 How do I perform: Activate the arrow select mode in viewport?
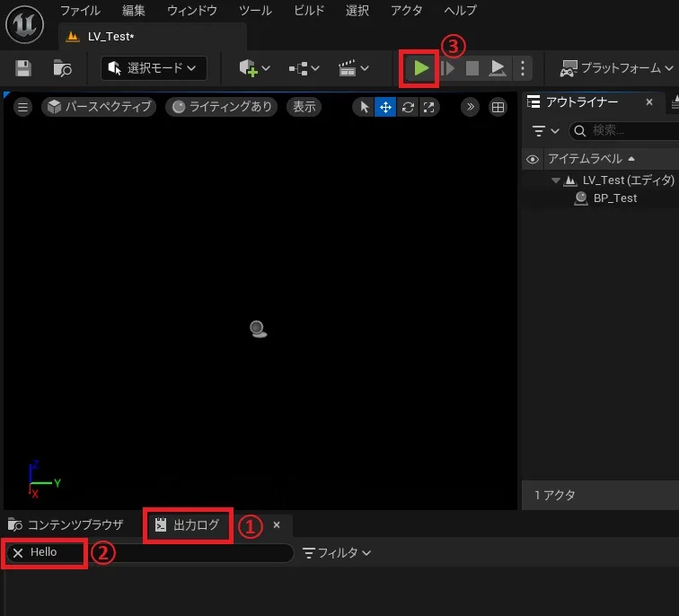(364, 107)
